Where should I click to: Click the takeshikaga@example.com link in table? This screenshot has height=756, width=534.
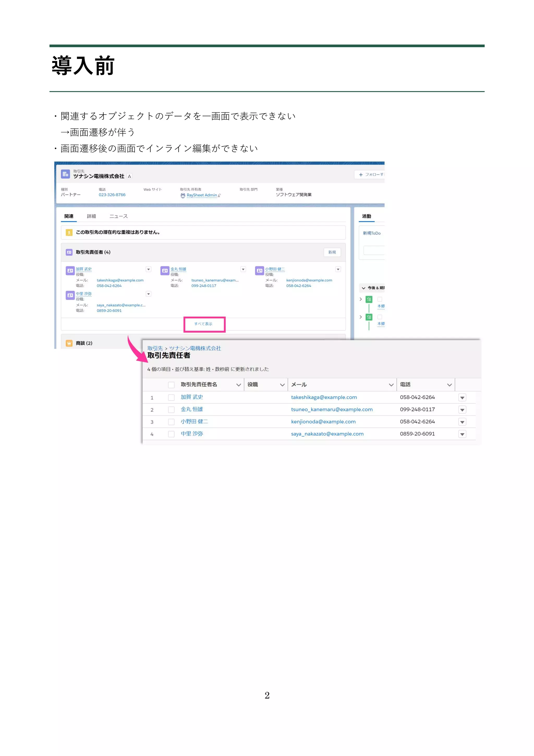(324, 397)
